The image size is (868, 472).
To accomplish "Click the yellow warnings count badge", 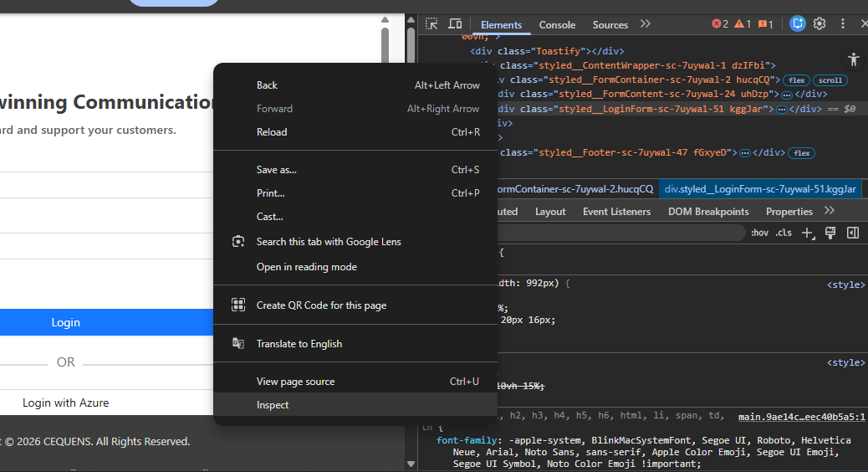I will [743, 23].
